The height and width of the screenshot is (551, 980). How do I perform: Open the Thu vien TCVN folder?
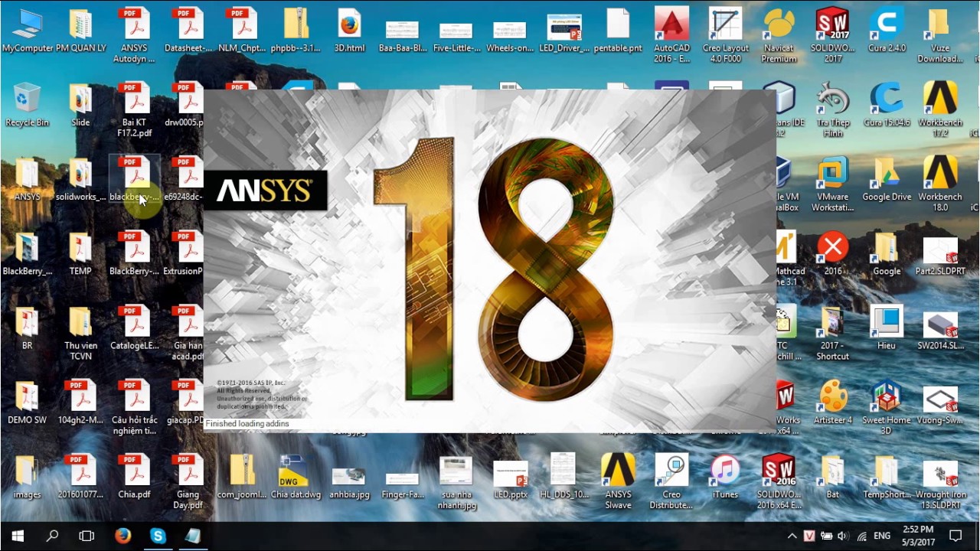pos(80,332)
